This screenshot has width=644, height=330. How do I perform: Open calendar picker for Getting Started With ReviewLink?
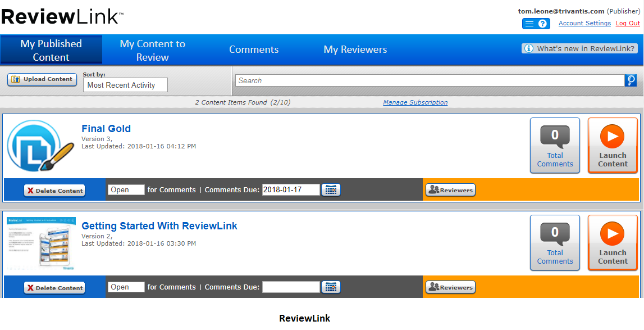coord(331,287)
